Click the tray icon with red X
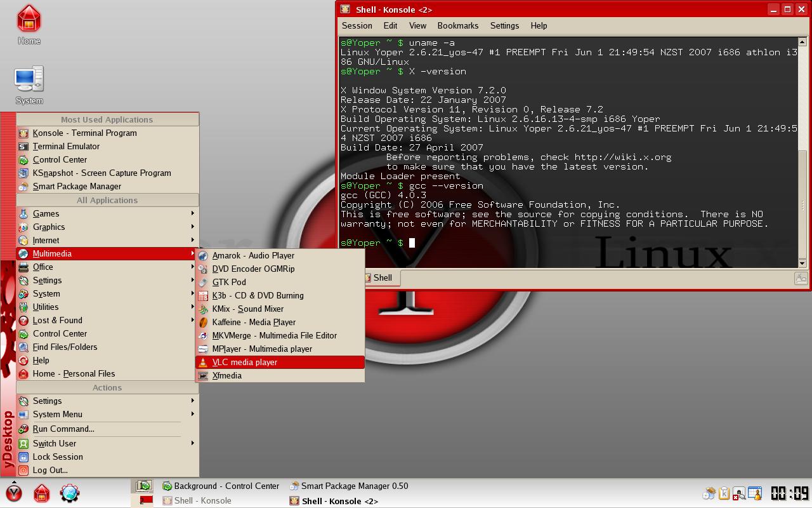The height and width of the screenshot is (508, 812). pos(739,493)
